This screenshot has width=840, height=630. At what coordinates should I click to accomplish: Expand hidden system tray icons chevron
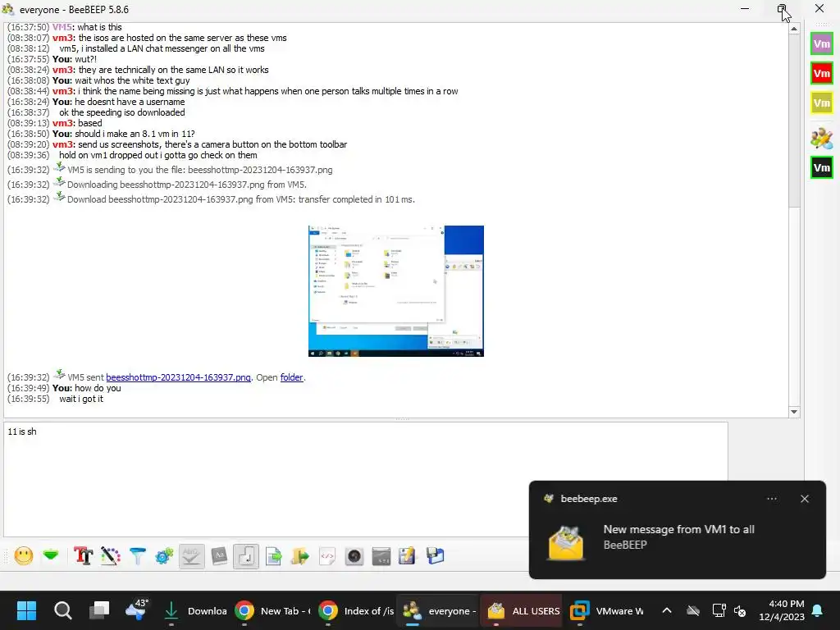tap(667, 610)
